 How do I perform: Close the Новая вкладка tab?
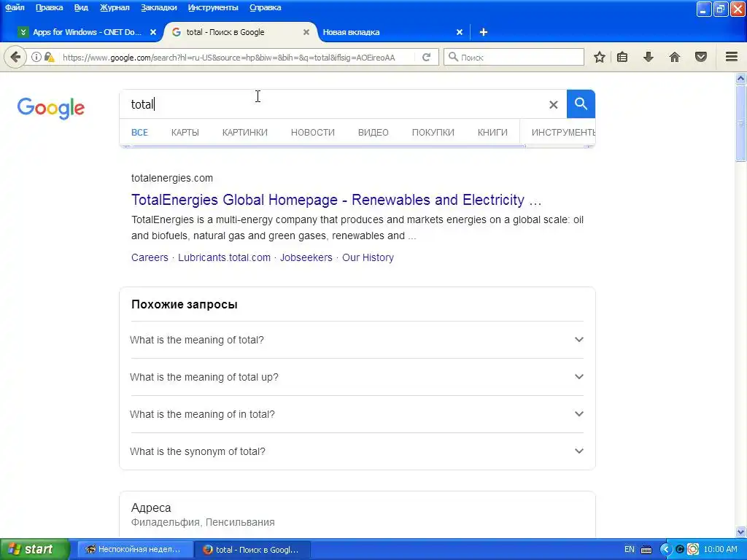[x=460, y=32]
